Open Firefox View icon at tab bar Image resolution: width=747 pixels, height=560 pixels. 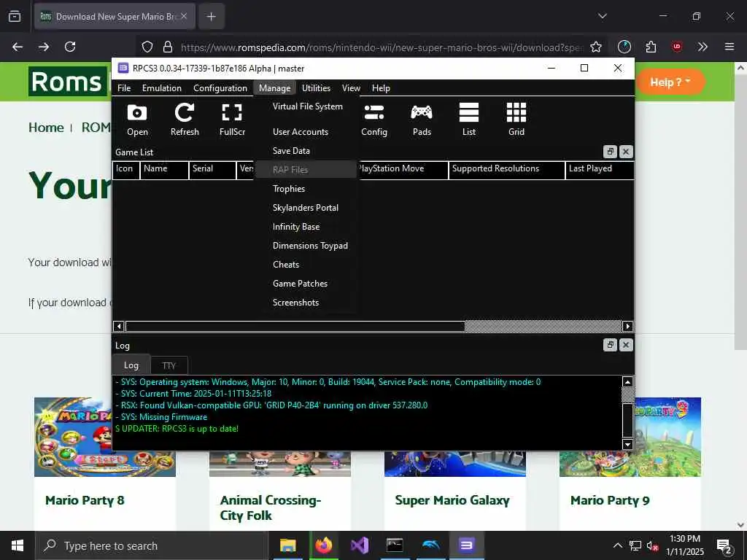pyautogui.click(x=15, y=16)
